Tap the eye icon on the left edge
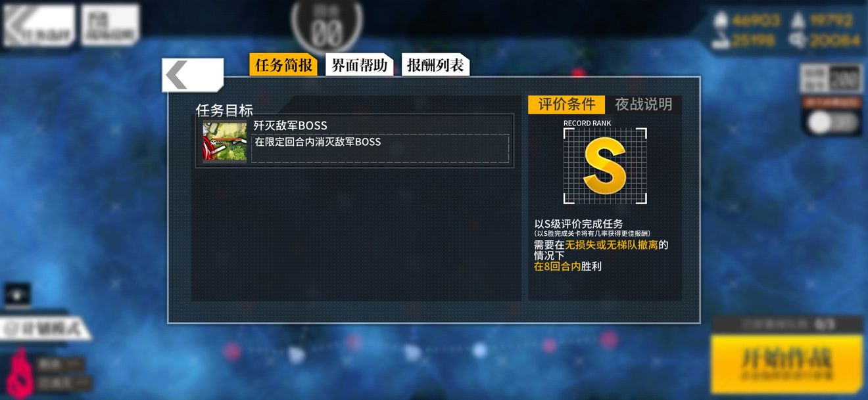 click(18, 295)
